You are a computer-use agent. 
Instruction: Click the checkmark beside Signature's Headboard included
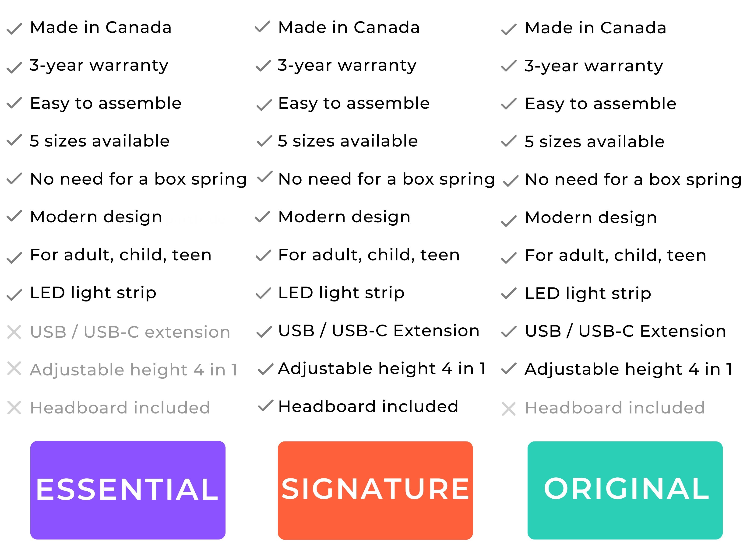265,406
